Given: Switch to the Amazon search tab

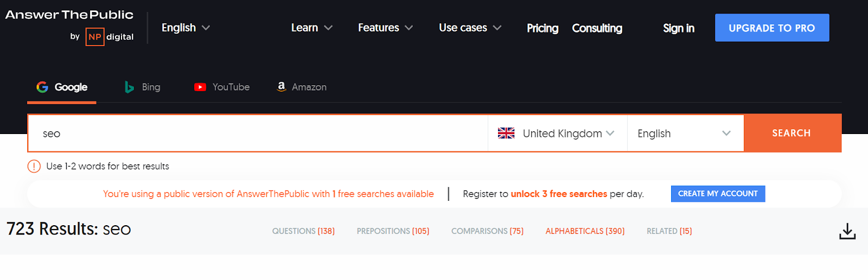Looking at the screenshot, I should [x=302, y=87].
